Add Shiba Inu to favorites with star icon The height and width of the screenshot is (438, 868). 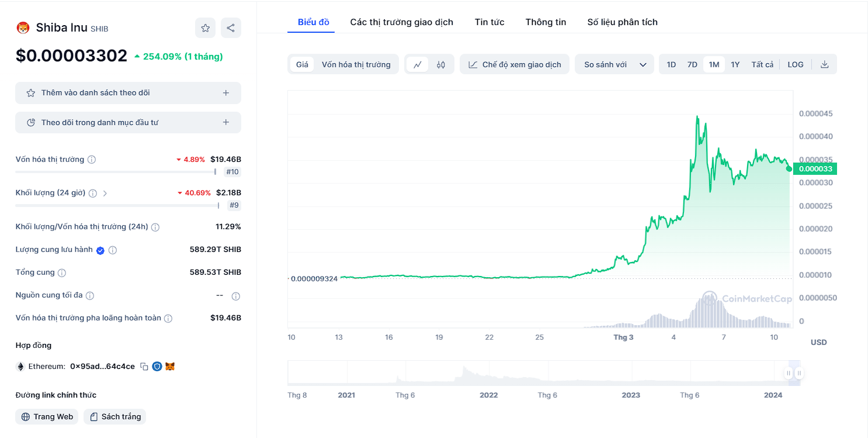pos(206,28)
